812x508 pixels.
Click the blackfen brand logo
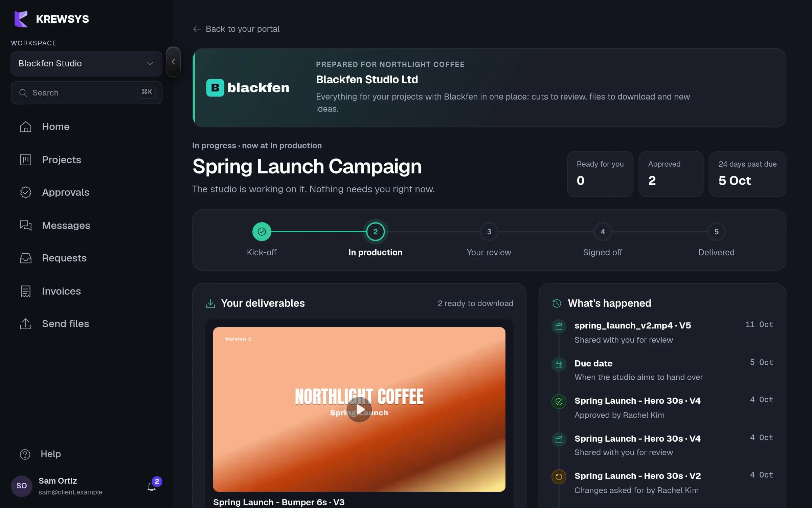pos(248,88)
